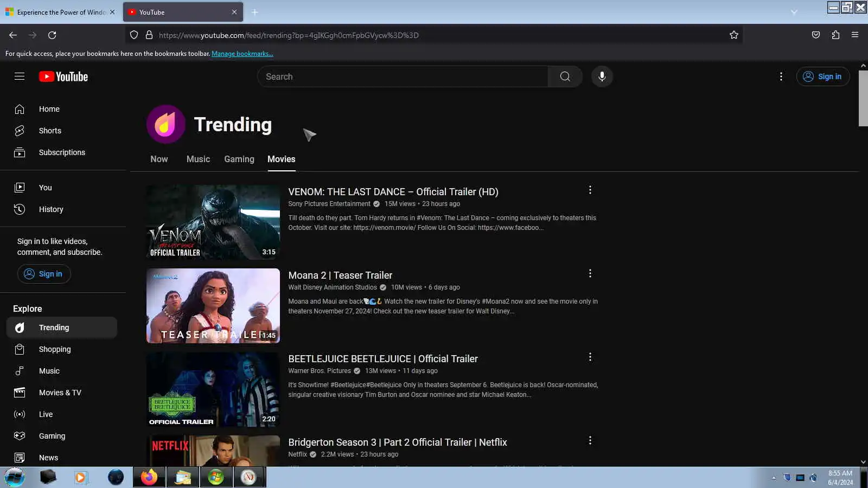Viewport: 868px width, 488px height.
Task: Play the Venom trailer thumbnail
Action: [213, 222]
